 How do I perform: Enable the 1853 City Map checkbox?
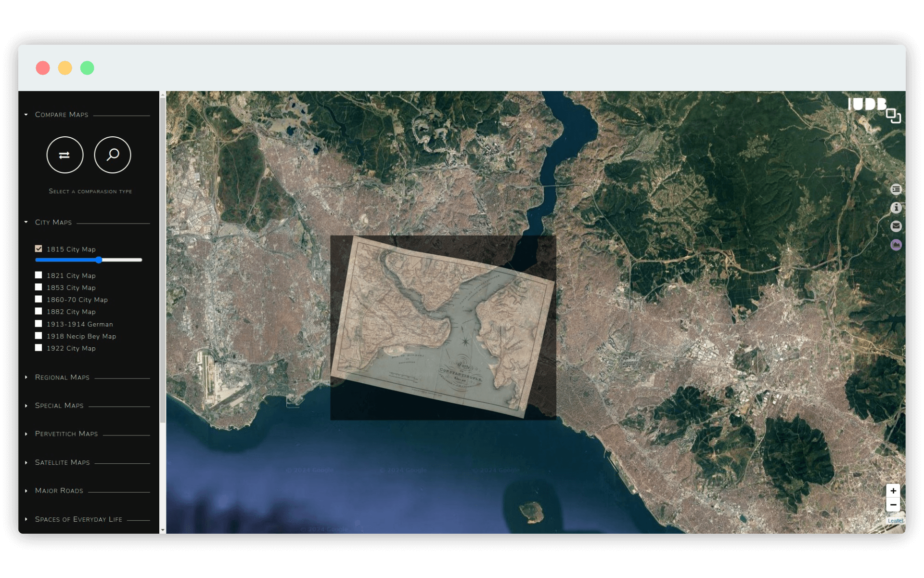click(x=38, y=287)
